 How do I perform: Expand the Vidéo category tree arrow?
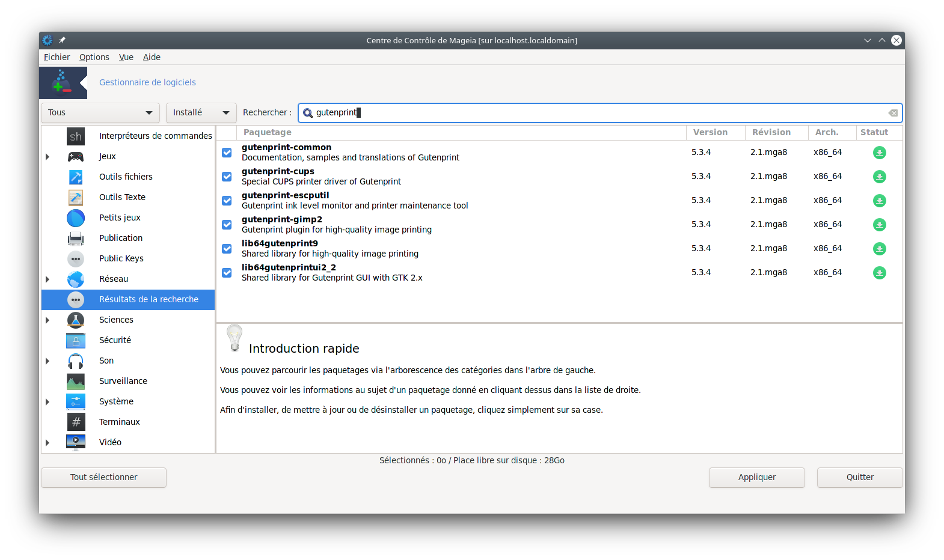(x=48, y=443)
